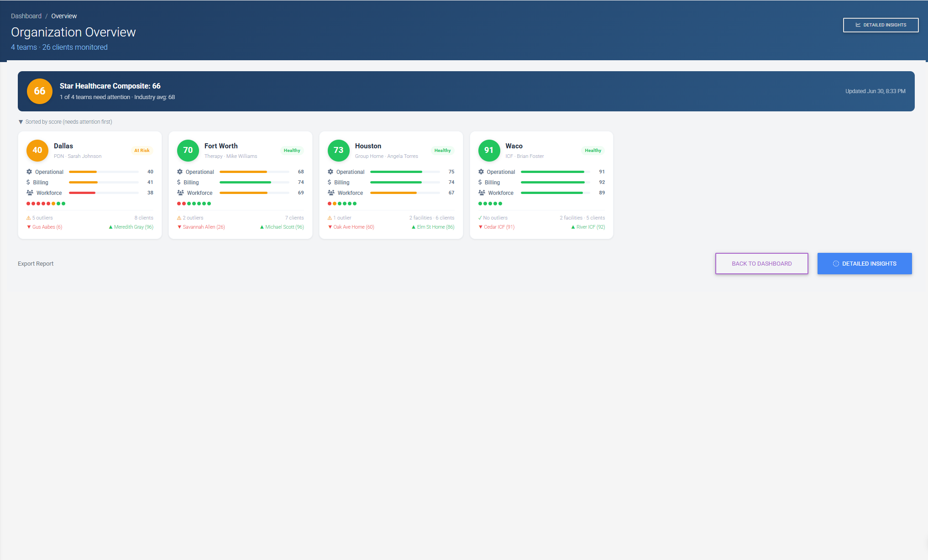Image resolution: width=928 pixels, height=560 pixels.
Task: Click the Waco Workforce people icon
Action: tap(482, 193)
